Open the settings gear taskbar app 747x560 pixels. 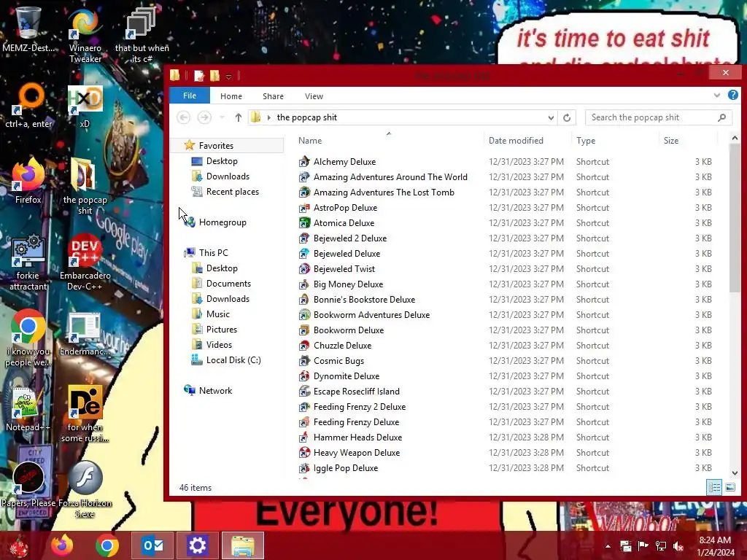[x=197, y=545]
